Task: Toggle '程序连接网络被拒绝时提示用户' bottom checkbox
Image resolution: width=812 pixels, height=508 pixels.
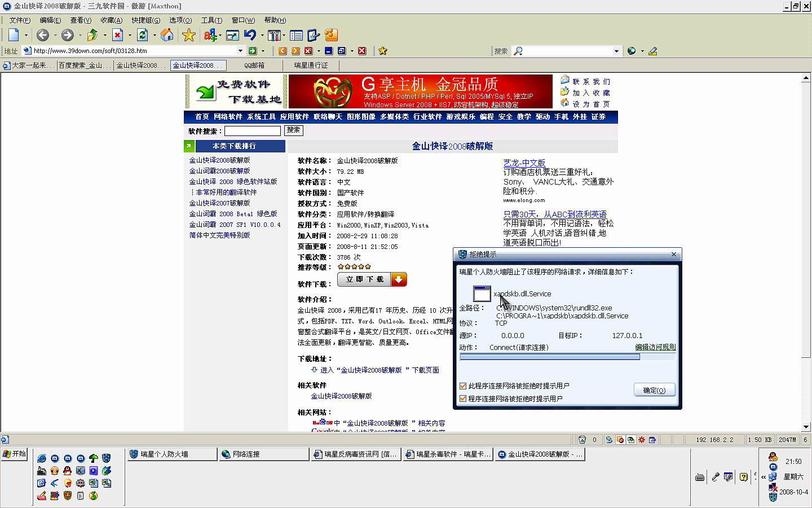Action: (x=463, y=398)
